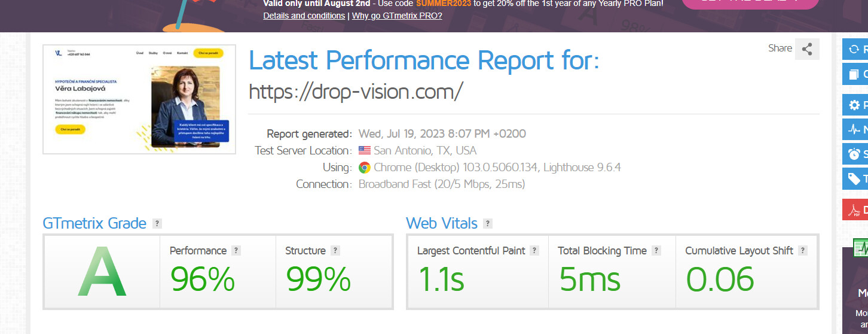The image size is (868, 334).
Task: Click the pink promo button in banner
Action: 750,4
